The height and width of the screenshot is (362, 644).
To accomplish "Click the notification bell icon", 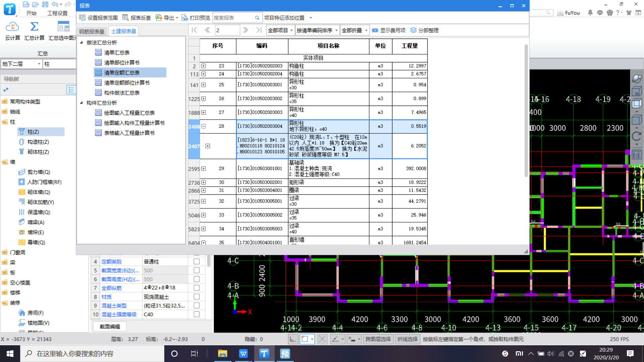I will [x=590, y=13].
